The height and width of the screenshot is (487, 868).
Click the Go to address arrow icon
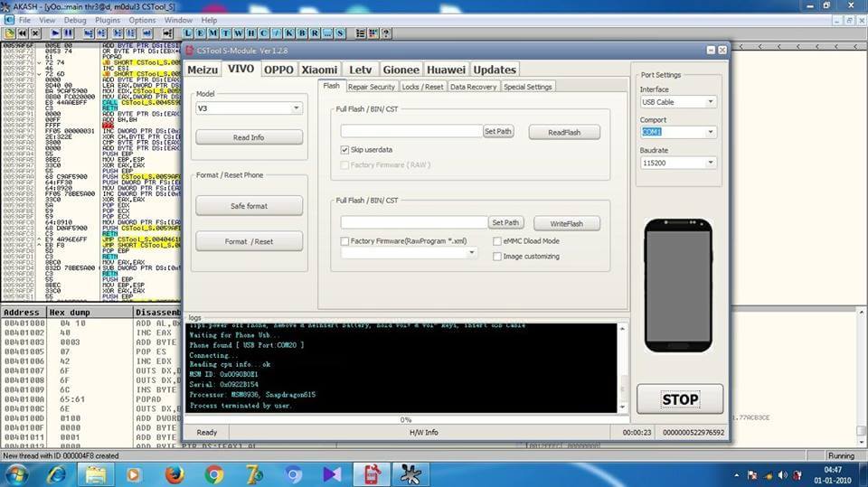(167, 33)
